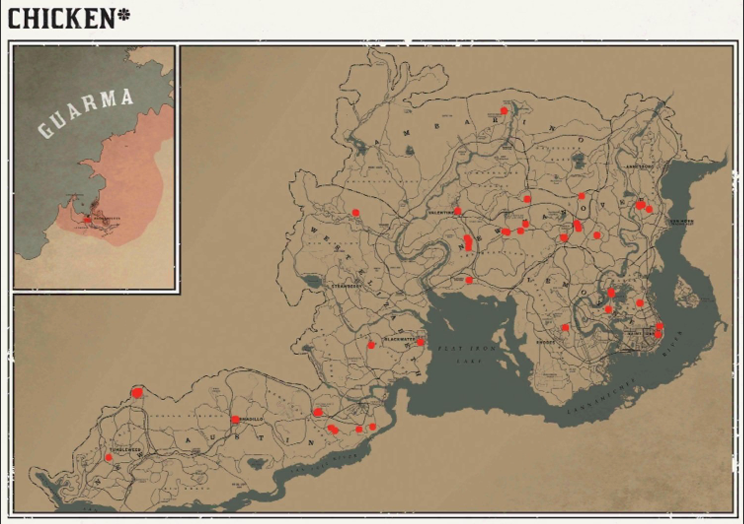This screenshot has width=744, height=524.
Task: Click the Strawberry town label
Action: coord(345,286)
